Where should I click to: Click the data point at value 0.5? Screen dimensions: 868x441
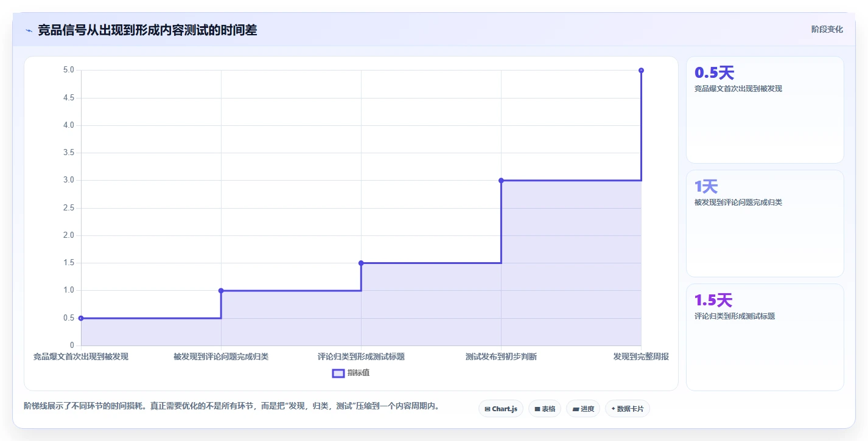81,318
